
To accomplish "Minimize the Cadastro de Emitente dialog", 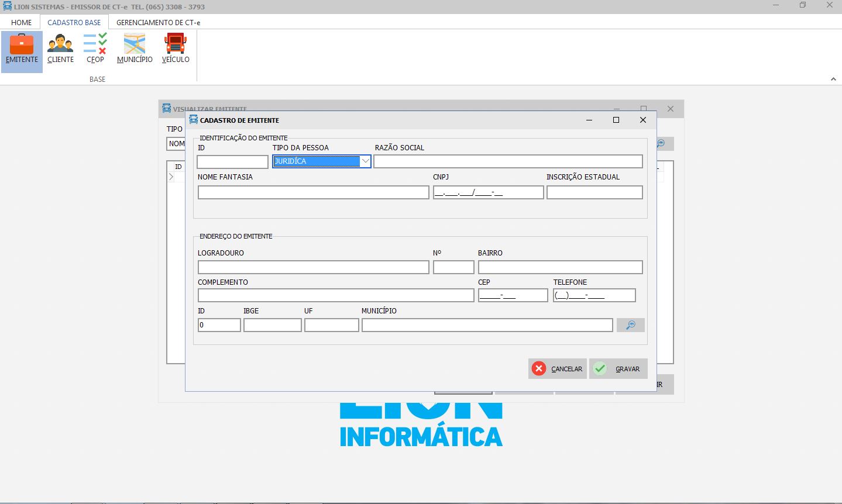I will pyautogui.click(x=589, y=120).
